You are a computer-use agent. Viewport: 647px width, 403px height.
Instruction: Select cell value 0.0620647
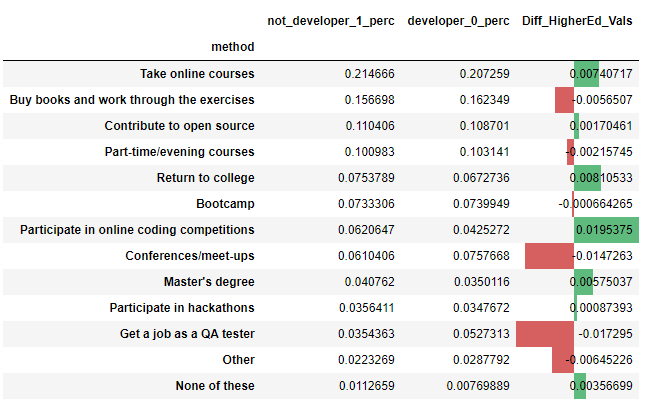pyautogui.click(x=366, y=229)
